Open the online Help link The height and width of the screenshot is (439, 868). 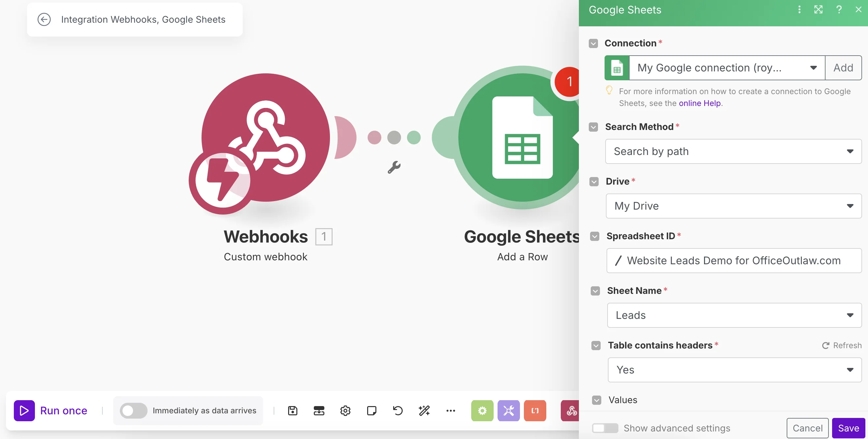point(699,103)
